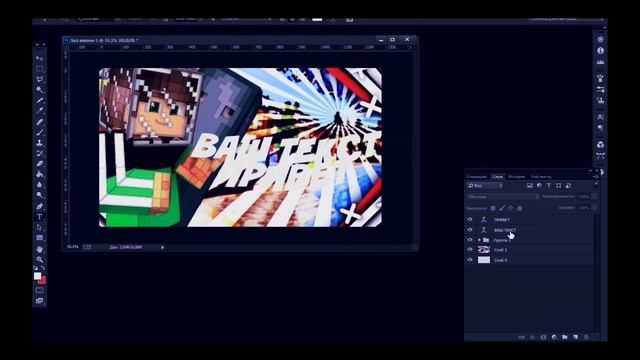Toggle lock all padlock icon

click(520, 208)
